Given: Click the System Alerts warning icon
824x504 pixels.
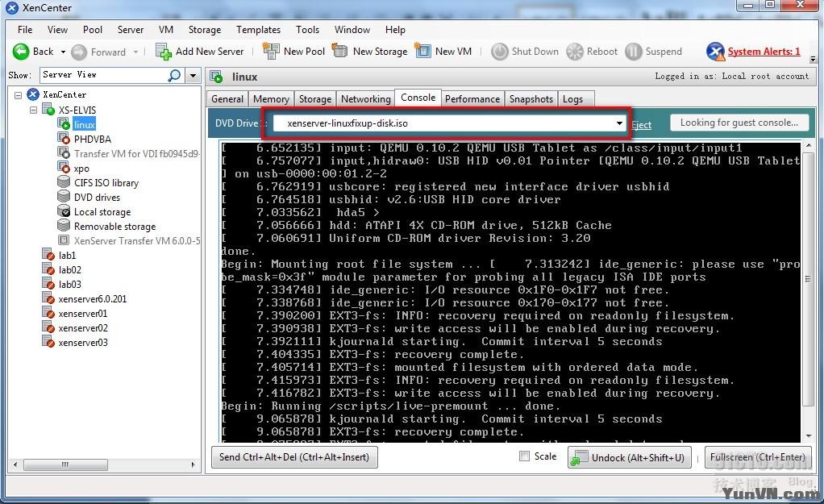Looking at the screenshot, I should tap(715, 52).
